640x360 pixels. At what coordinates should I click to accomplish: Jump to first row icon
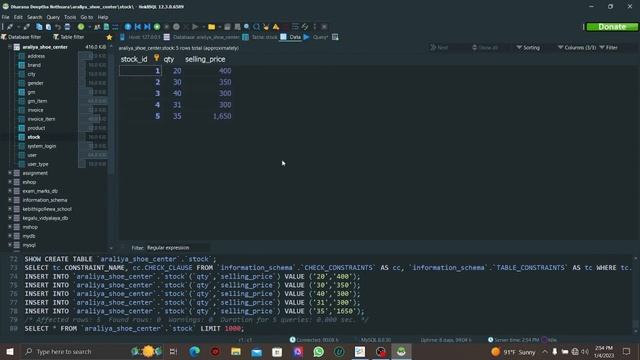138,27
